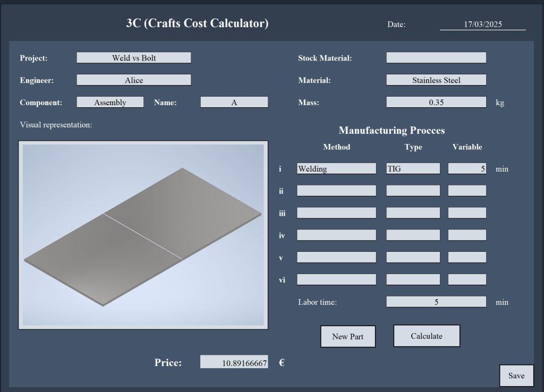Open the Material field showing Stainless Steel
This screenshot has width=544, height=392.
tap(436, 80)
